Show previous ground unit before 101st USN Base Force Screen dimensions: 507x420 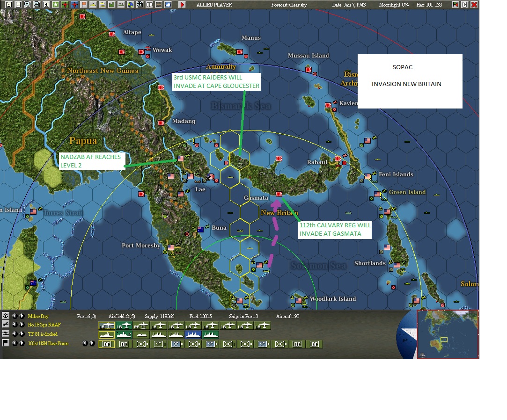point(15,343)
